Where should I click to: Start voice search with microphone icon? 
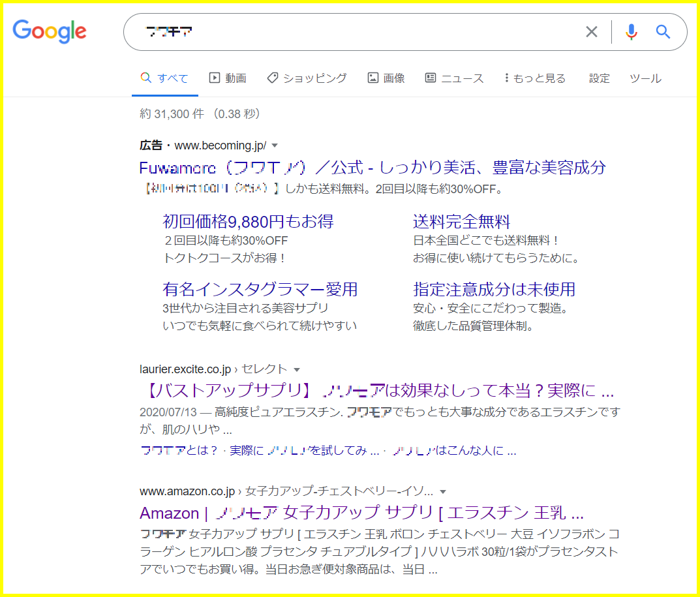[631, 32]
